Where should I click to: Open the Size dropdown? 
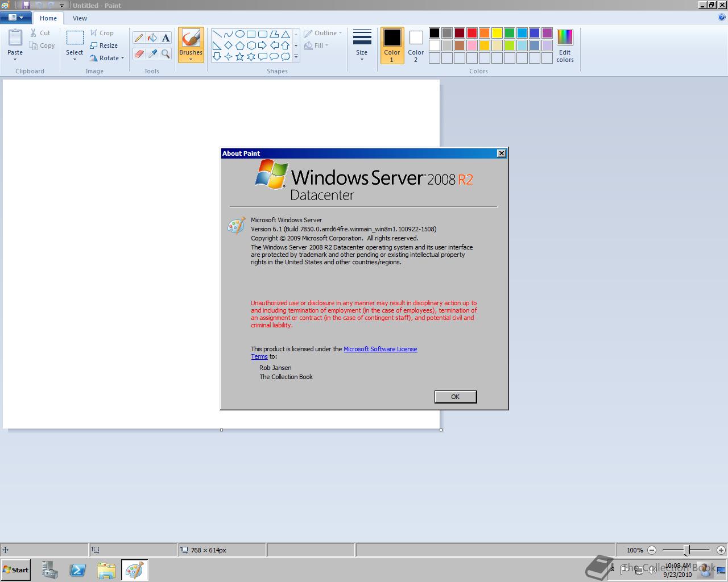pos(362,45)
